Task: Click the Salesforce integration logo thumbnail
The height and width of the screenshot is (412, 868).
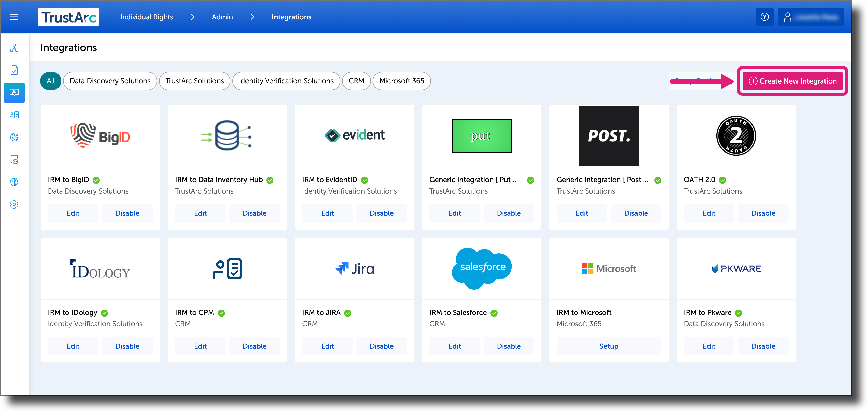Action: click(x=482, y=268)
